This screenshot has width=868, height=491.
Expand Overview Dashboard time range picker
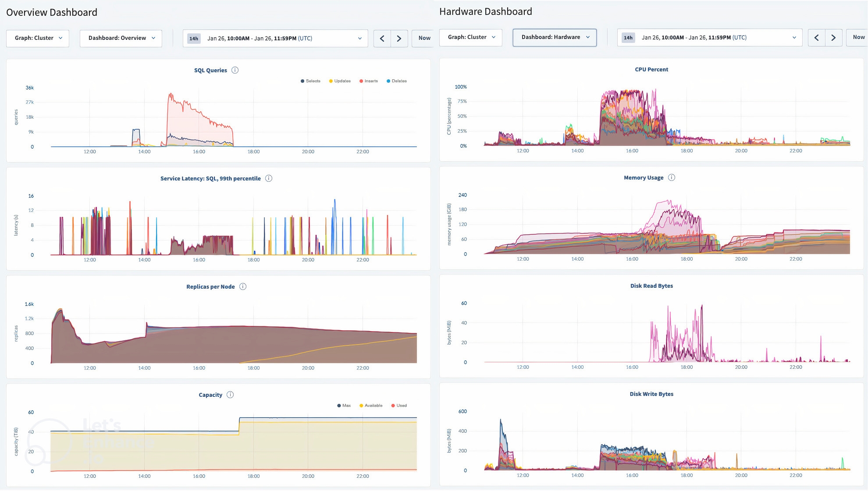tap(275, 39)
